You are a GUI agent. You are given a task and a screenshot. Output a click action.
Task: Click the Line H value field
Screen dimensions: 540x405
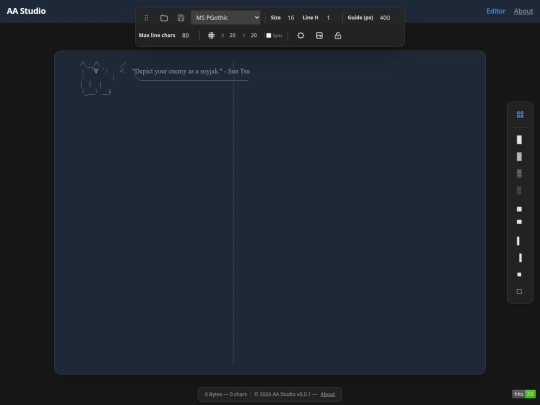(329, 18)
